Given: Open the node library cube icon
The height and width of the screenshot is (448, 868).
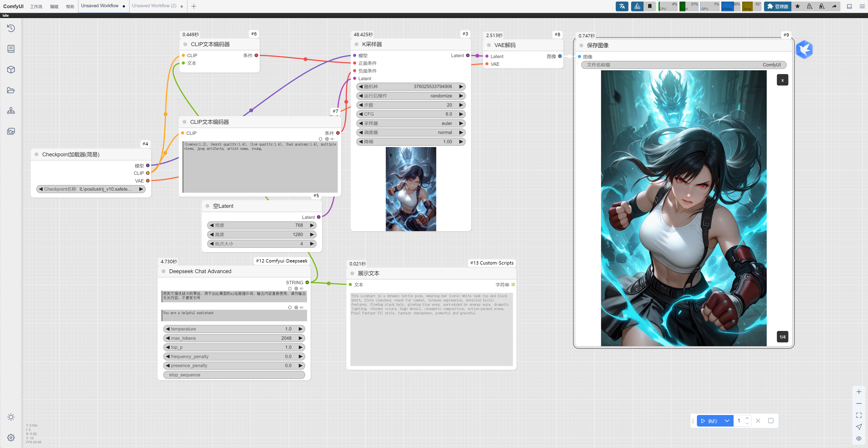Looking at the screenshot, I should pos(11,69).
